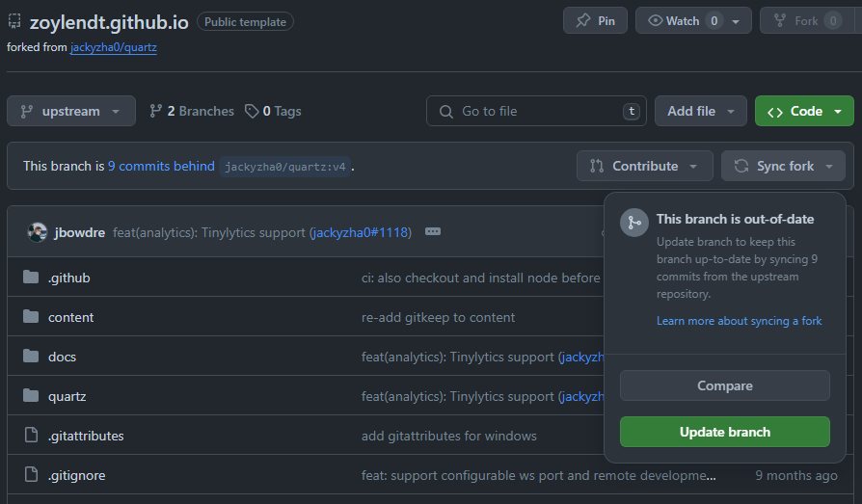The image size is (862, 504).
Task: Open commit 'add gitattributes for windows'
Action: coord(448,436)
